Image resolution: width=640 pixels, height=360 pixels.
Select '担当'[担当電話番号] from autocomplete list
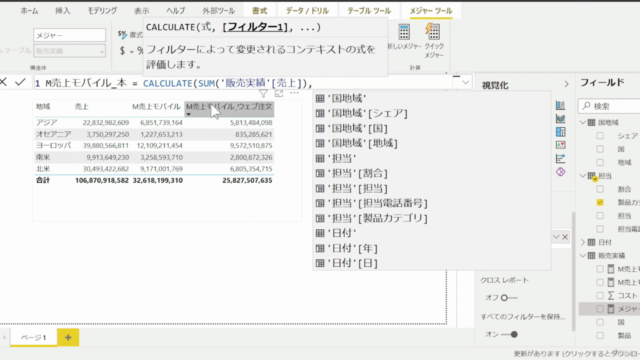(431, 203)
